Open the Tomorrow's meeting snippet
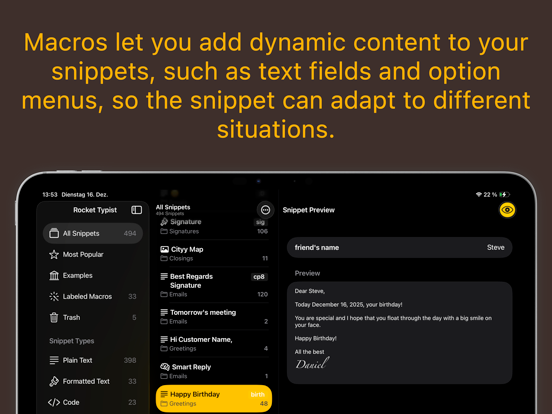The width and height of the screenshot is (552, 414). (x=214, y=316)
